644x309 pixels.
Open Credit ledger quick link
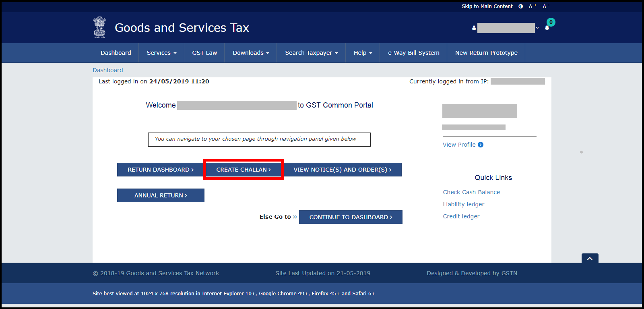point(461,216)
